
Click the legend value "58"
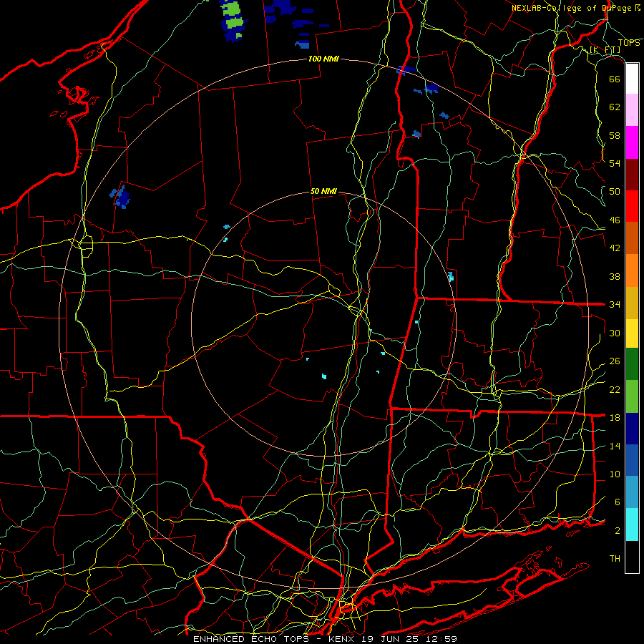[615, 135]
